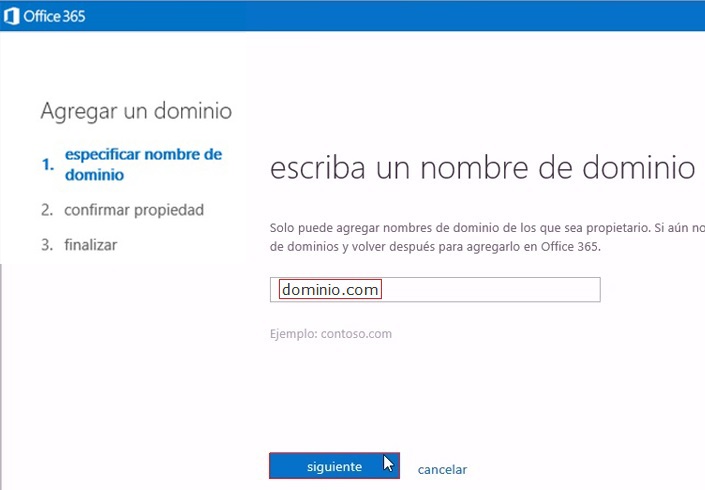
Task: Click step number 3 in wizard list
Action: point(47,245)
